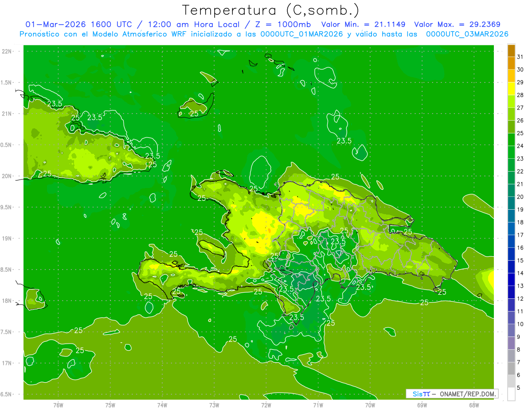Click the 'Temperatura (C,somb.)' map title
This screenshot has width=532, height=411.
[x=271, y=10]
